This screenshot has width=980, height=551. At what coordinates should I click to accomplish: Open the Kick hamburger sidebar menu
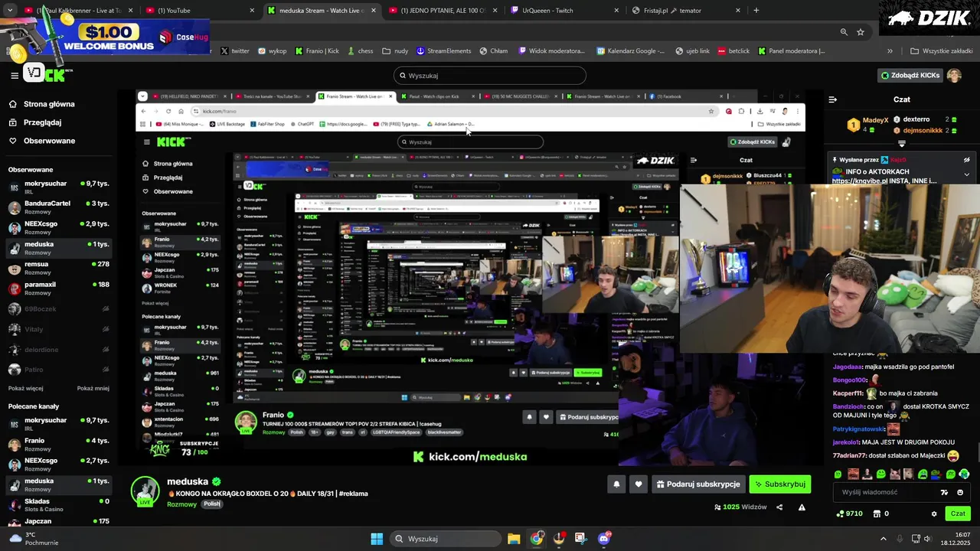point(15,75)
